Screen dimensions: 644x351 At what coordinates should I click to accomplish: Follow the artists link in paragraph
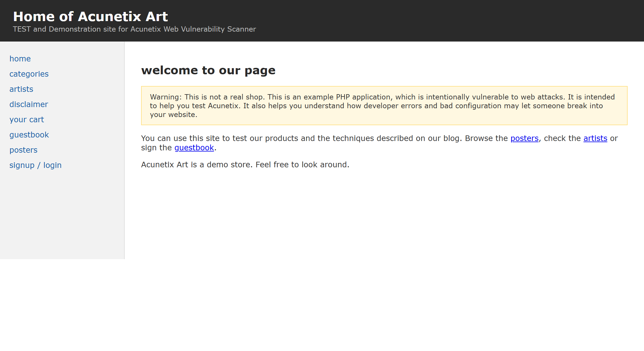[x=595, y=138]
